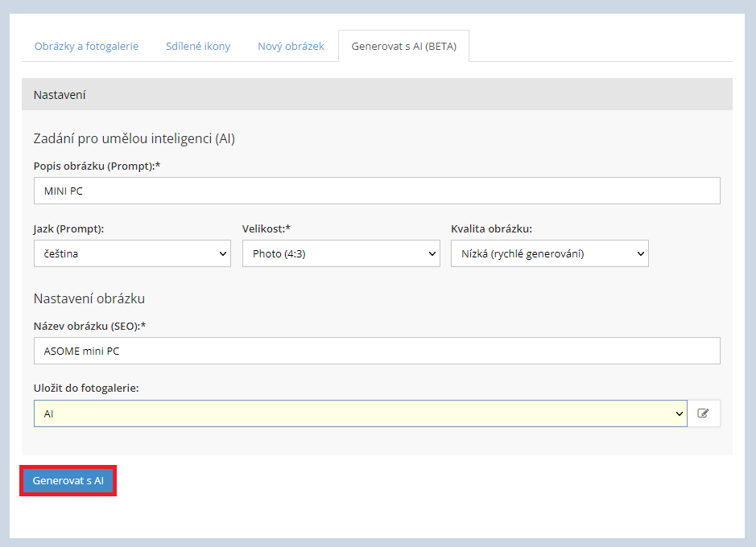Click the Nastavení obrázku section heading
756x547 pixels.
coord(89,298)
